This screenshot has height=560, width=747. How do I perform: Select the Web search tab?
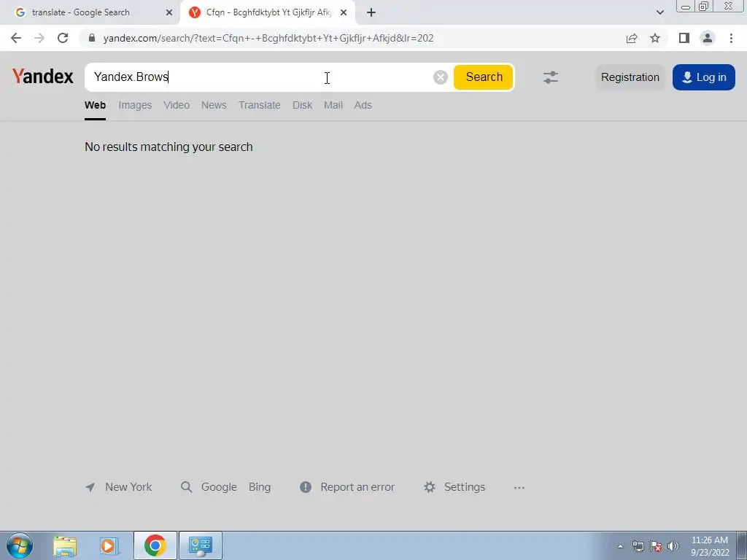point(96,105)
